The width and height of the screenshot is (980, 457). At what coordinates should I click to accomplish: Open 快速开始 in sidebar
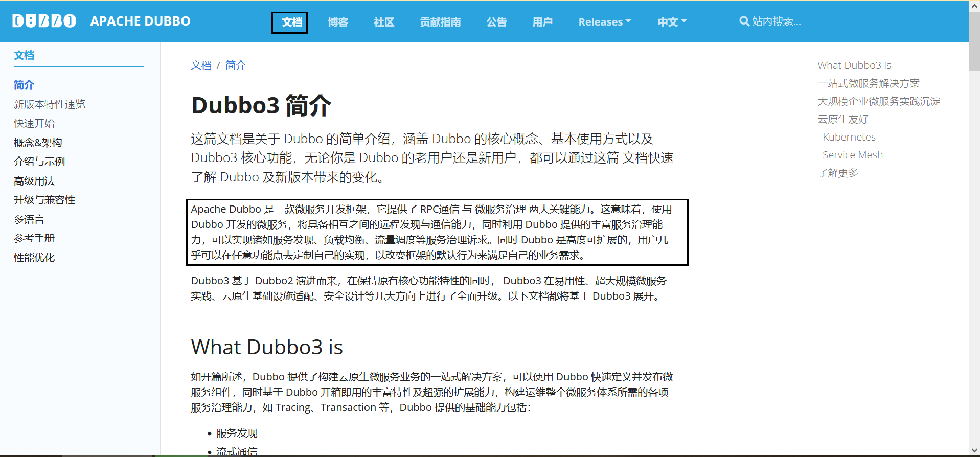pyautogui.click(x=34, y=123)
